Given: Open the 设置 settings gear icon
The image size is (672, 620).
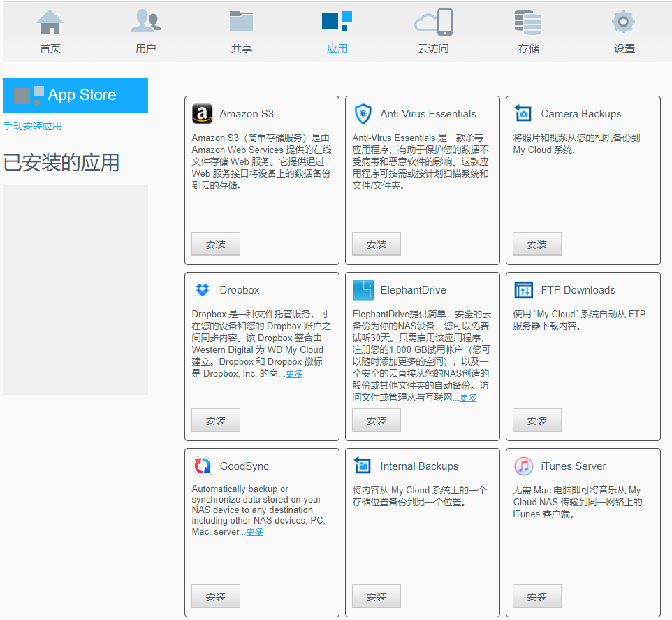Looking at the screenshot, I should coord(623,22).
